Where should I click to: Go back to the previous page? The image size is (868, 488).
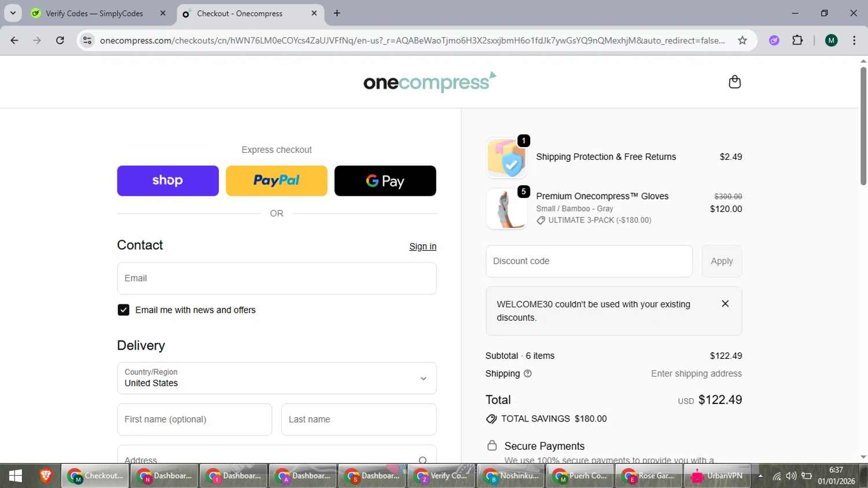(14, 41)
